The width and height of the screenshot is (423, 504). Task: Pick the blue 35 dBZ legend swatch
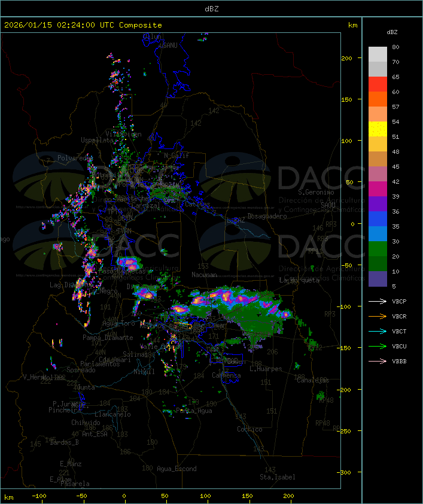(x=378, y=219)
